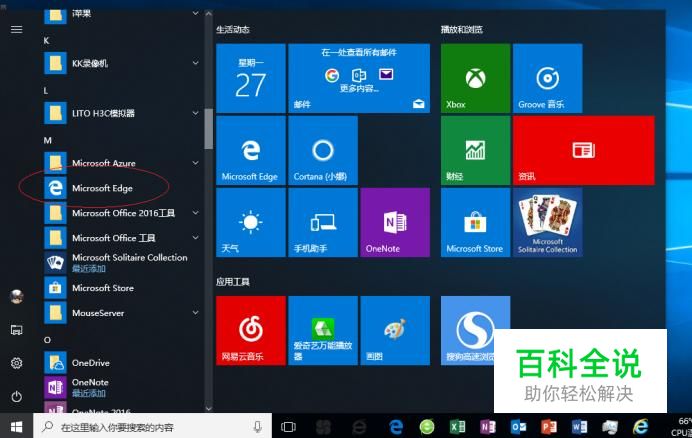The height and width of the screenshot is (438, 692).
Task: Jump to letter O section header
Action: pyautogui.click(x=47, y=340)
